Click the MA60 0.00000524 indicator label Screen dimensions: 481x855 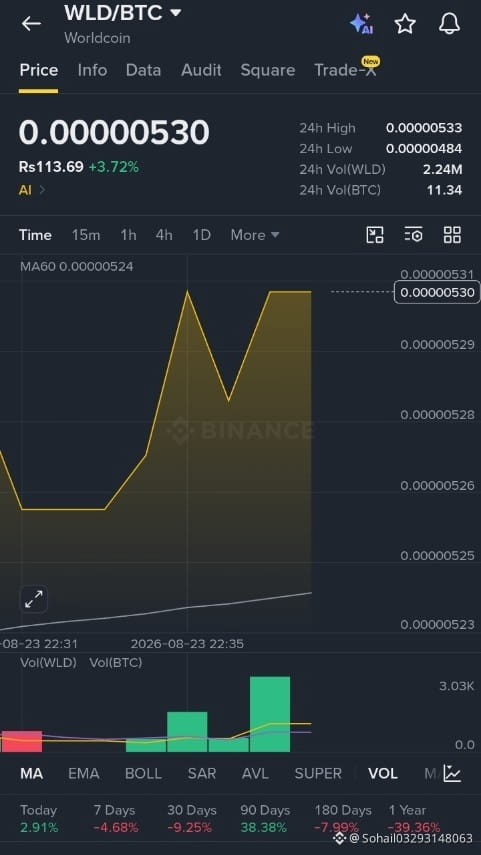76,267
